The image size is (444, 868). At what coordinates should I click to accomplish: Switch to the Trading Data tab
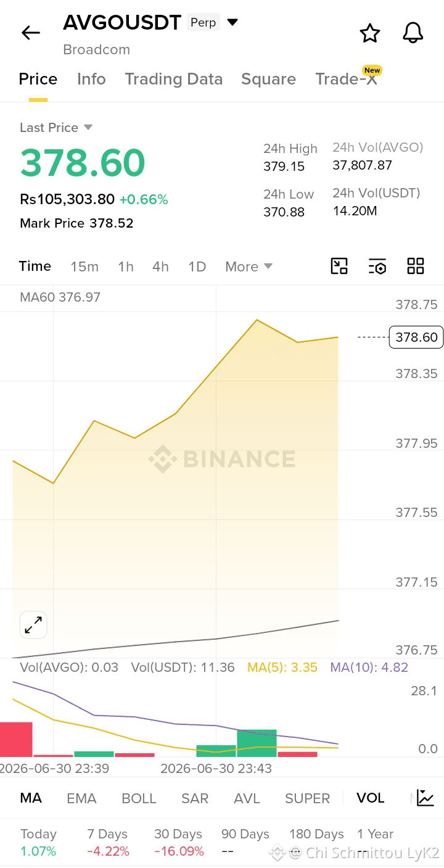click(173, 79)
